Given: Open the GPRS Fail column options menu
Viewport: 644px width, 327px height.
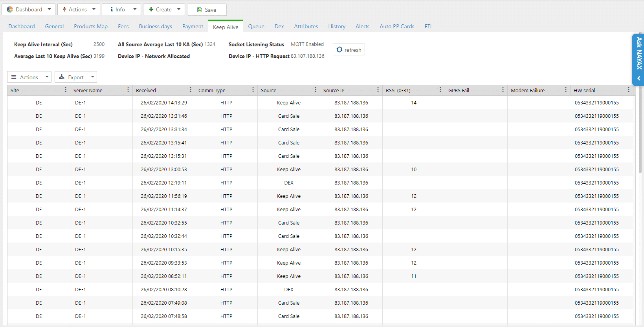Looking at the screenshot, I should 503,90.
